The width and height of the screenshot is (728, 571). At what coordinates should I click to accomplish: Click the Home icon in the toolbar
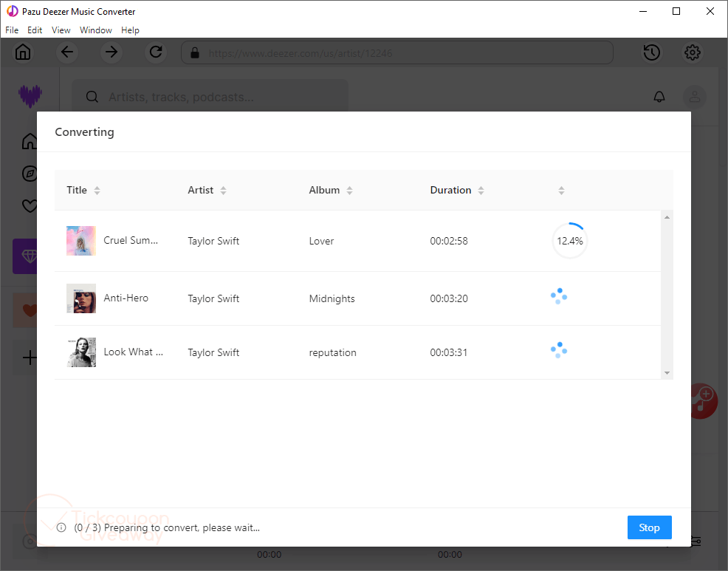click(24, 52)
